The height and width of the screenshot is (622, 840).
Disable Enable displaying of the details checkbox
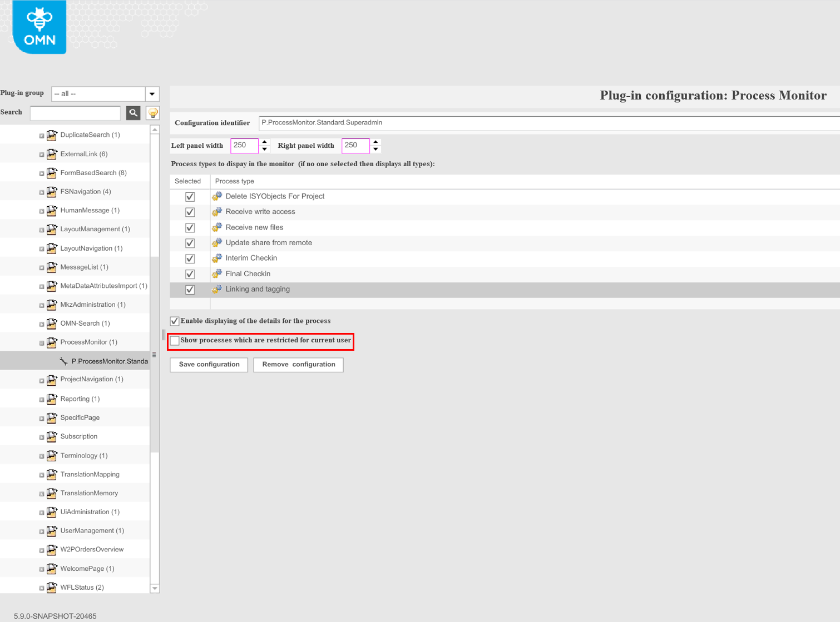tap(174, 321)
